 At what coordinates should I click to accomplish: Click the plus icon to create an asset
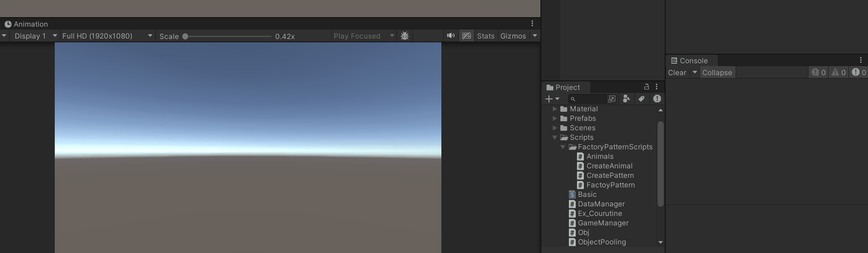click(549, 98)
